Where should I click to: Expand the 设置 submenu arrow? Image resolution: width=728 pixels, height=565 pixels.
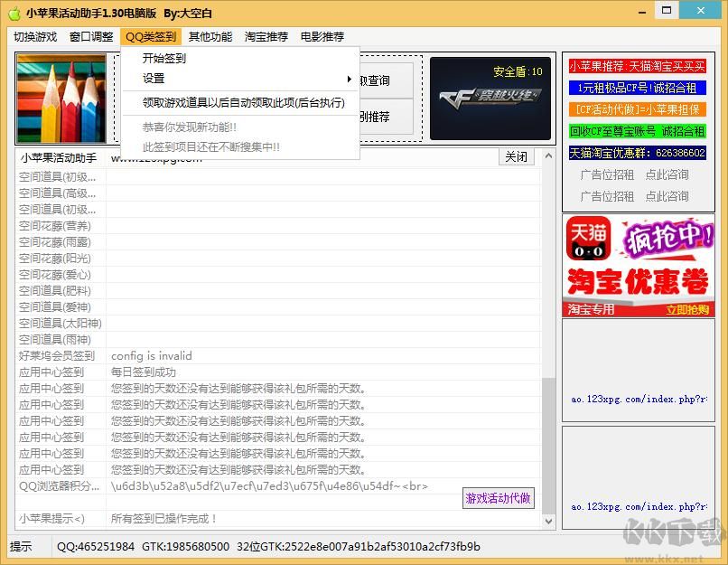point(350,79)
